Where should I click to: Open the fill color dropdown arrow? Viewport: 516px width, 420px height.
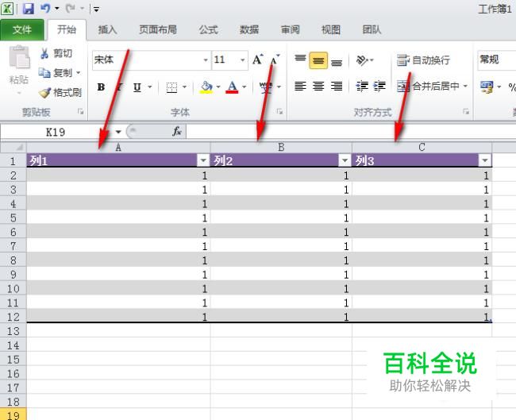[218, 87]
